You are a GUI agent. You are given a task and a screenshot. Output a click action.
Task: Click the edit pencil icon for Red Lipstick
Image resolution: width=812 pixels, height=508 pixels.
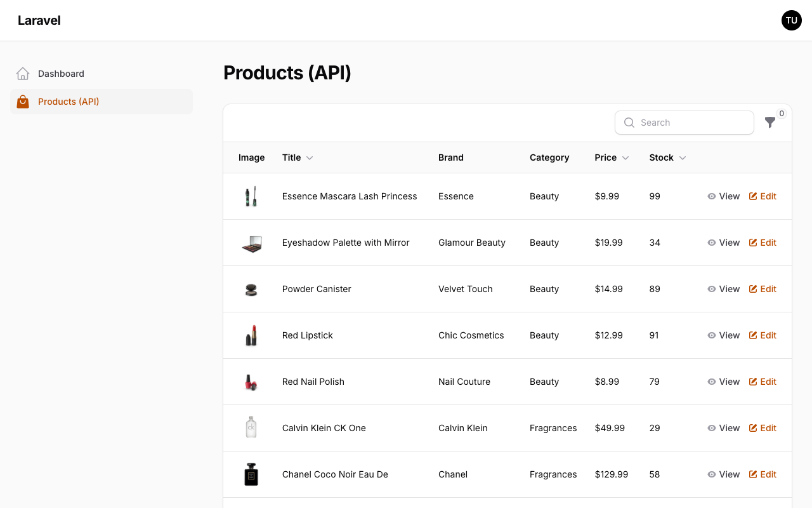pos(754,335)
